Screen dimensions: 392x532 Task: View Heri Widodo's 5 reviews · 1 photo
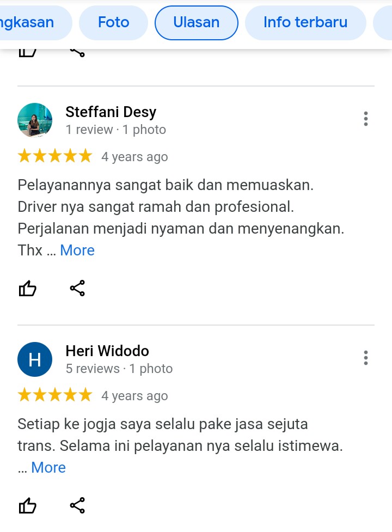pyautogui.click(x=119, y=369)
